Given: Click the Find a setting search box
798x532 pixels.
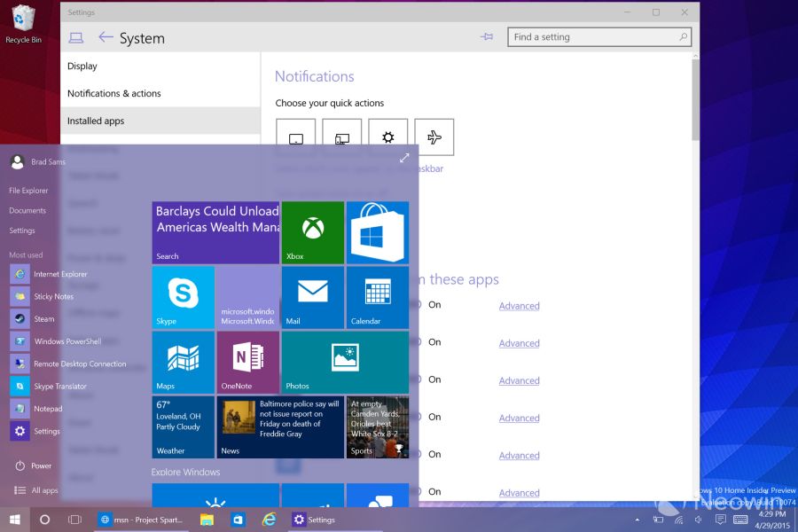Looking at the screenshot, I should [592, 37].
